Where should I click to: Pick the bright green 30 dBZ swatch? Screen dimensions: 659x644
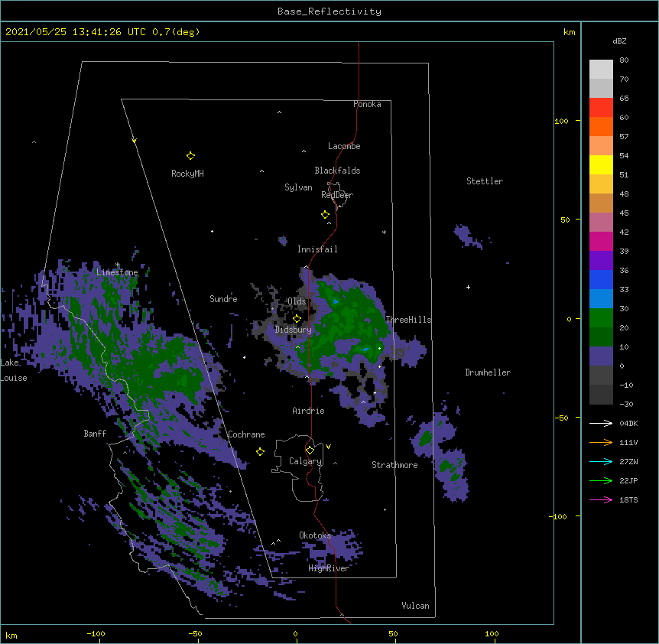click(601, 318)
